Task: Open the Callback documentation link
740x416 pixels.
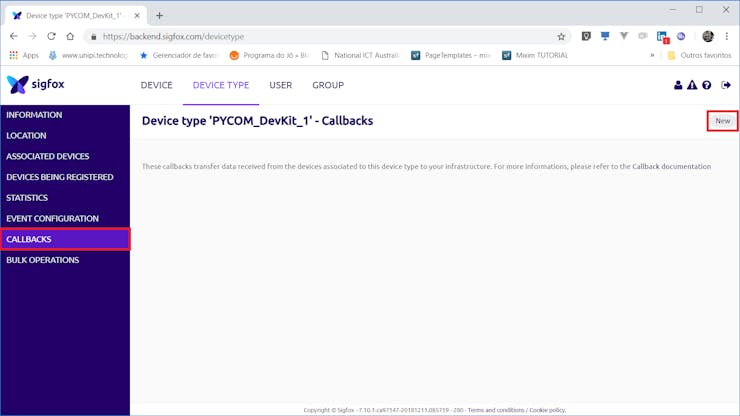Action: (x=671, y=166)
